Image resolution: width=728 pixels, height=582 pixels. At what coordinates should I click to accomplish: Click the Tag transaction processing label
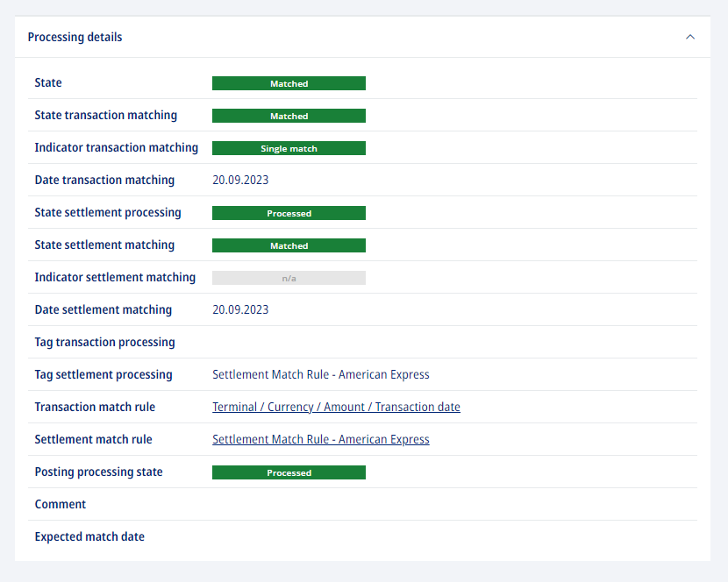click(105, 342)
